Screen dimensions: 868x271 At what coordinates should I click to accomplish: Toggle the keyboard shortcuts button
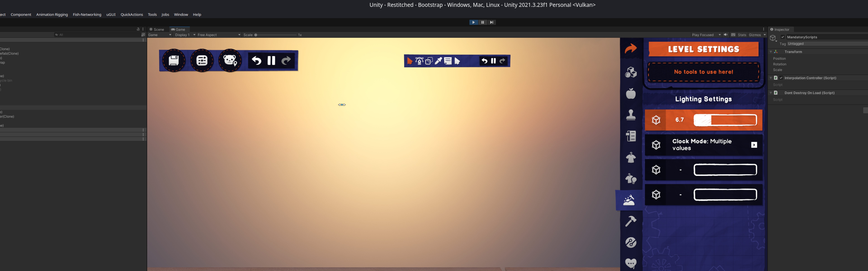733,35
